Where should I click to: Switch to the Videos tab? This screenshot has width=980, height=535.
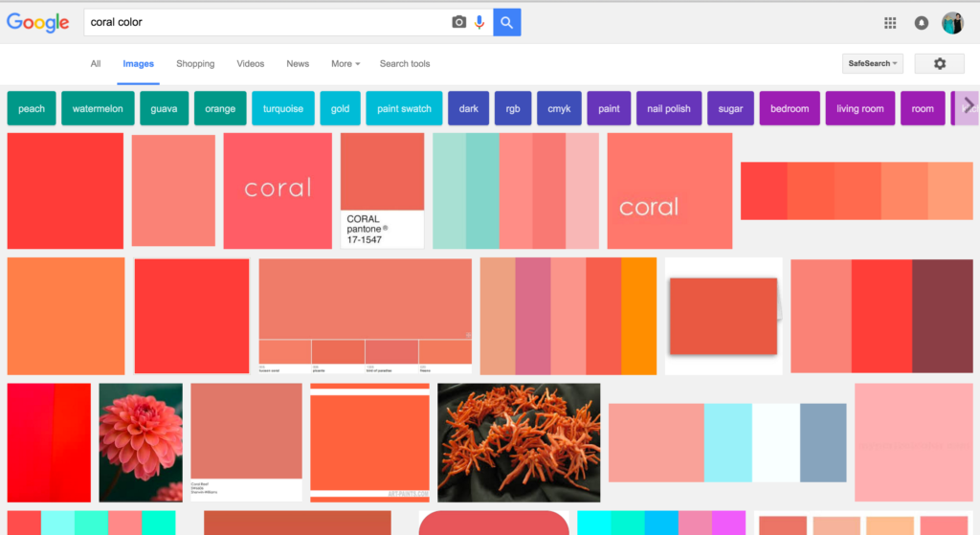[251, 64]
